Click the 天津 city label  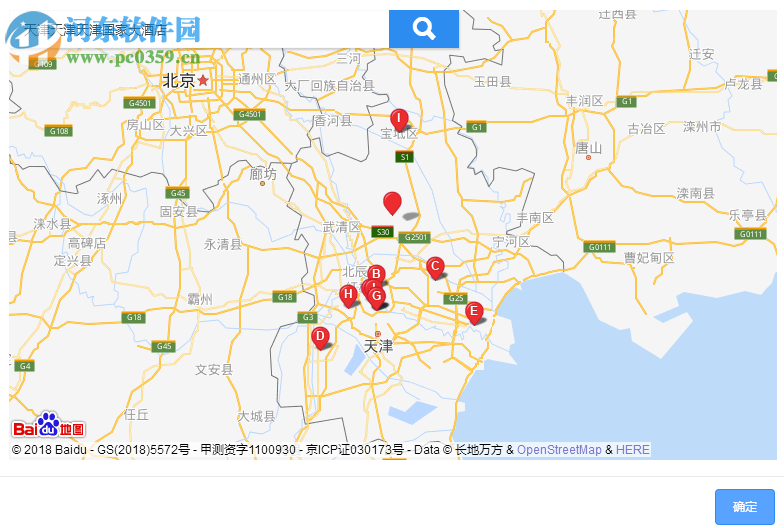point(378,346)
